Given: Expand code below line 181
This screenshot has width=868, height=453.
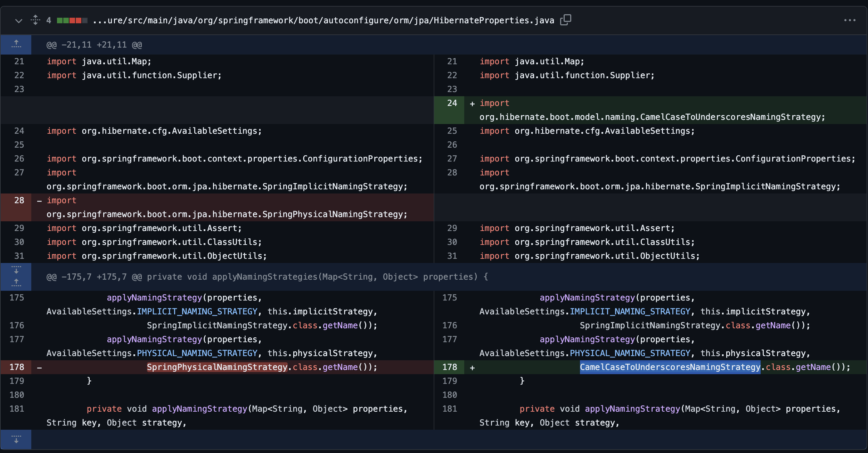Looking at the screenshot, I should pyautogui.click(x=16, y=439).
